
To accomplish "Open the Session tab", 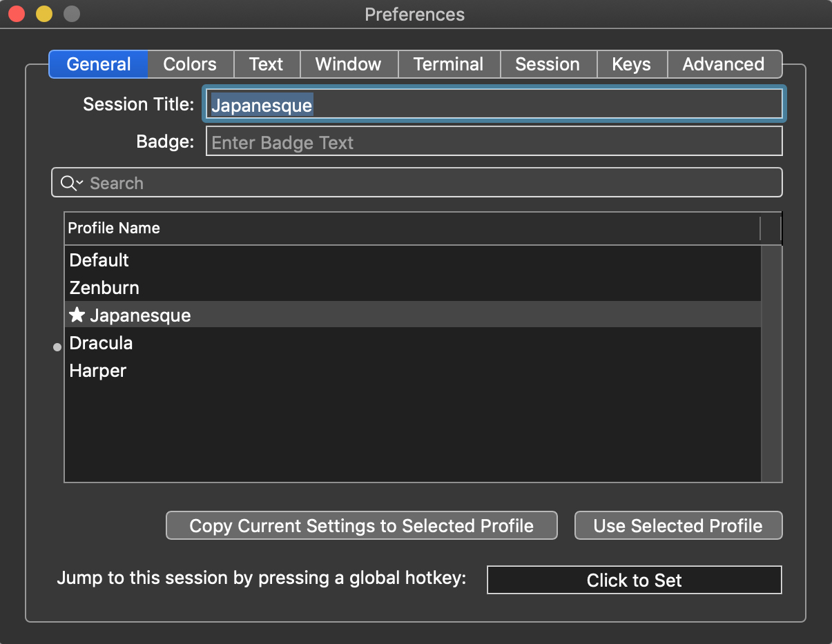I will (x=548, y=64).
